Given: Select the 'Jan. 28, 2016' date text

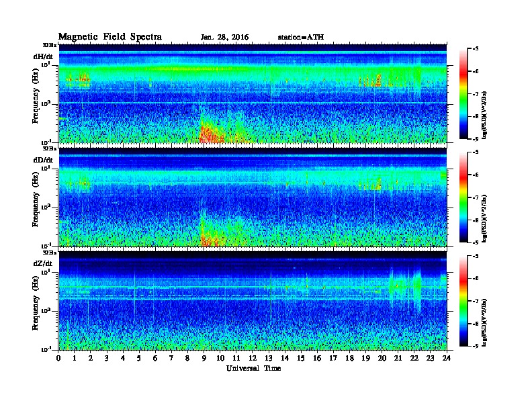Looking at the screenshot, I should [x=224, y=38].
